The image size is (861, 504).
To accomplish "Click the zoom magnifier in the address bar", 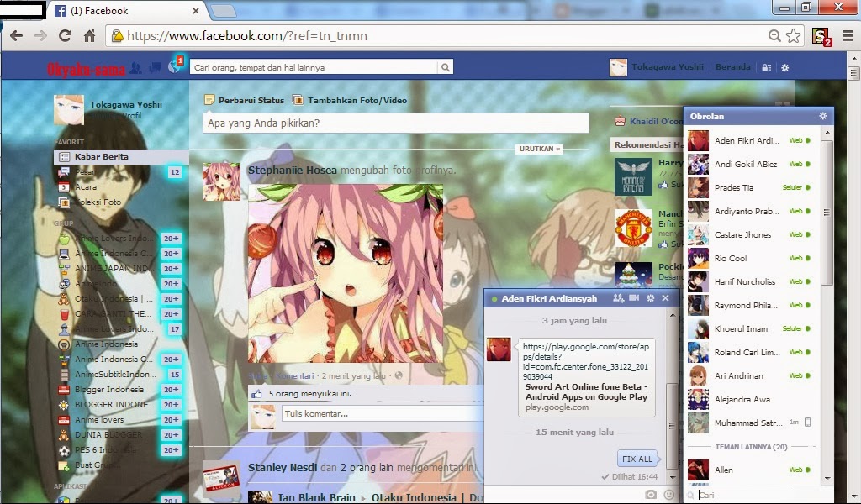I will [x=774, y=36].
